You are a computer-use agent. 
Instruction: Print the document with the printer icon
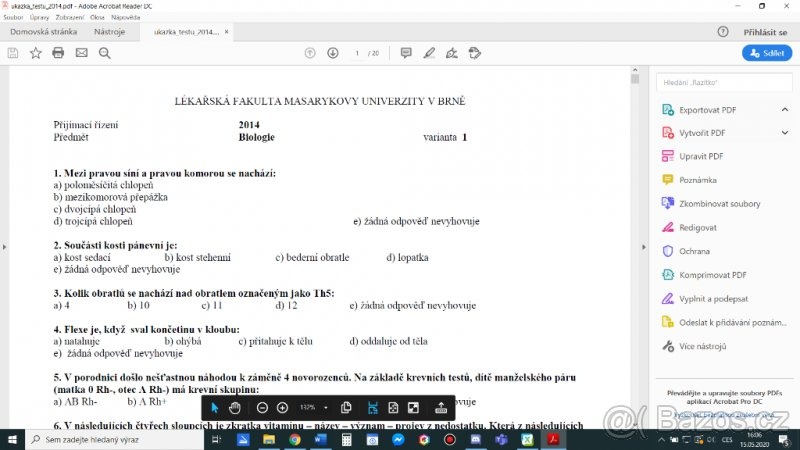(x=58, y=53)
